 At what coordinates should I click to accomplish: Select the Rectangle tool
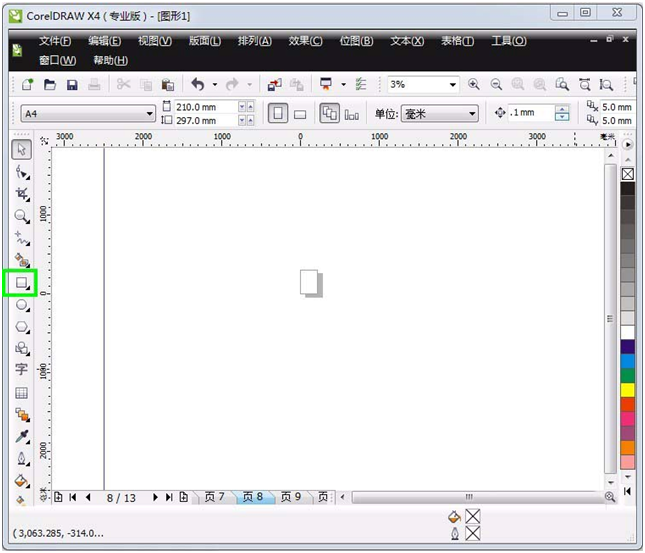point(20,284)
